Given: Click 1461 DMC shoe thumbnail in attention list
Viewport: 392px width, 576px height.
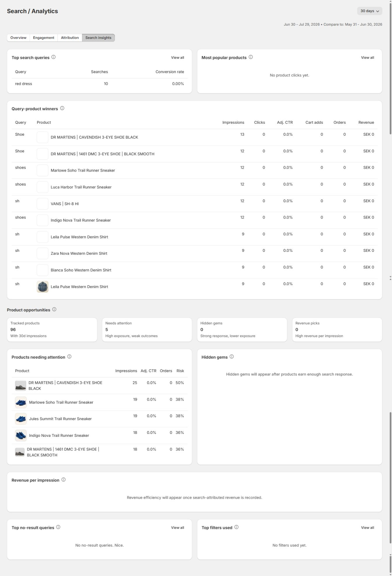Looking at the screenshot, I should pos(20,452).
